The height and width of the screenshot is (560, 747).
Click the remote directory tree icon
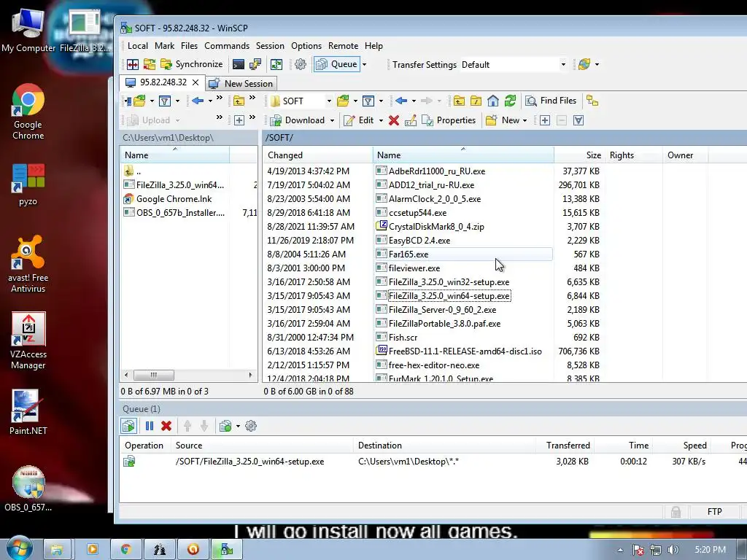592,101
